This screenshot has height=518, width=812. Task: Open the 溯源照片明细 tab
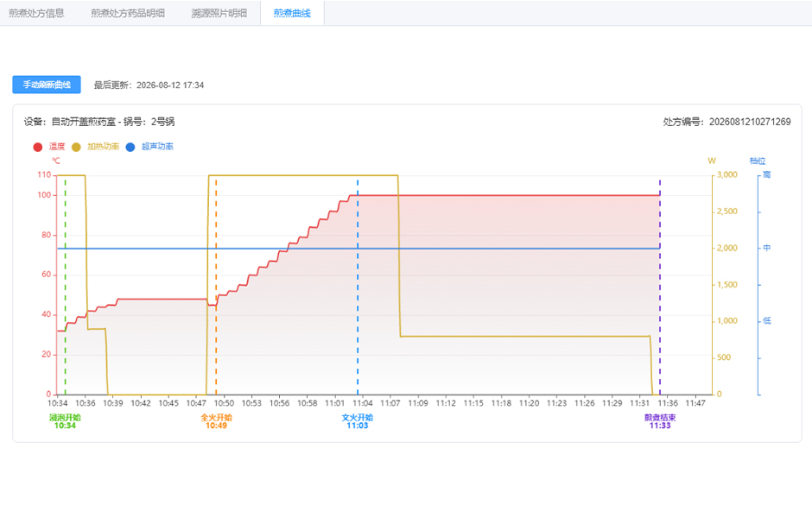[x=219, y=13]
